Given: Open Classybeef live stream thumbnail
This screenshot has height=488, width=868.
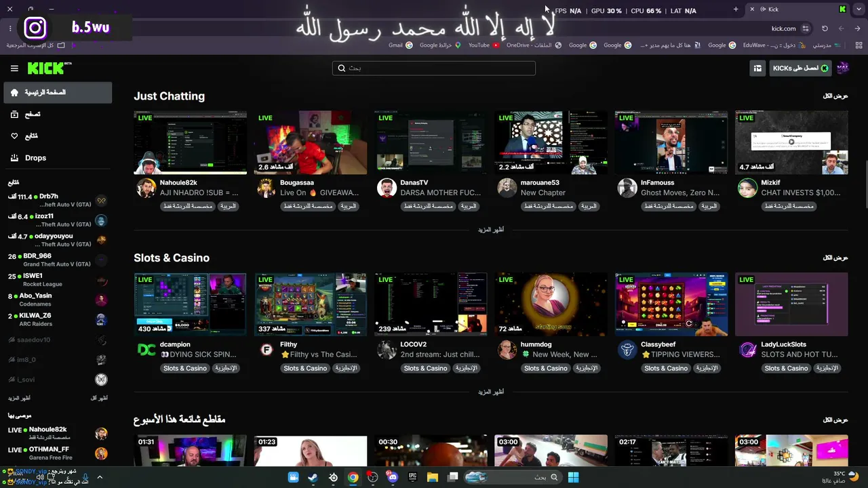Looking at the screenshot, I should click(x=671, y=305).
